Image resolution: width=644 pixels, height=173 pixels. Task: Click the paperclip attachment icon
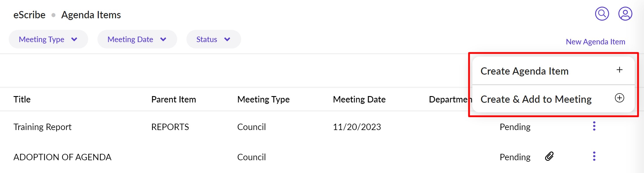coord(549,156)
